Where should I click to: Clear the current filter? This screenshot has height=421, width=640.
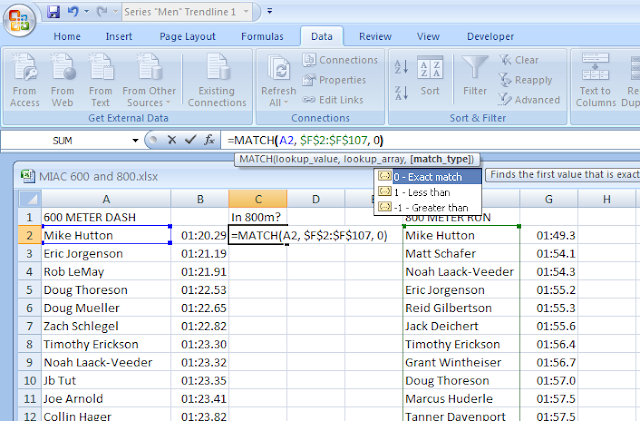(519, 60)
